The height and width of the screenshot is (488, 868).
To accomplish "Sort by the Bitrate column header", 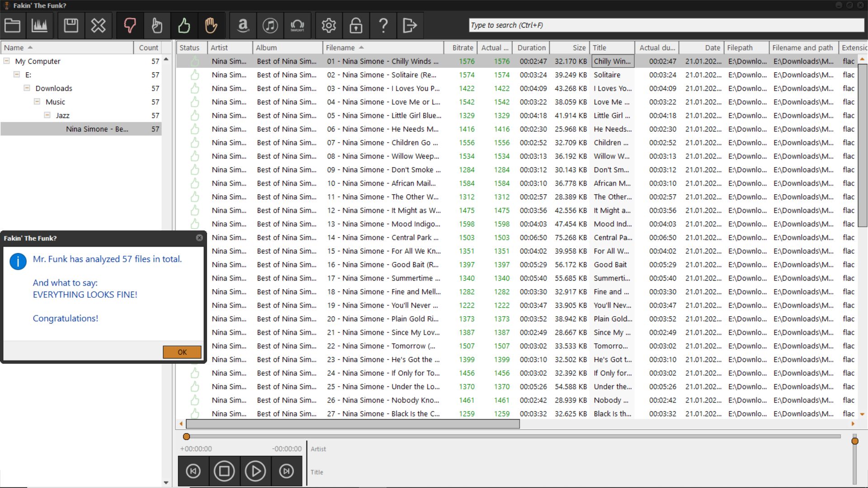I will coord(462,47).
